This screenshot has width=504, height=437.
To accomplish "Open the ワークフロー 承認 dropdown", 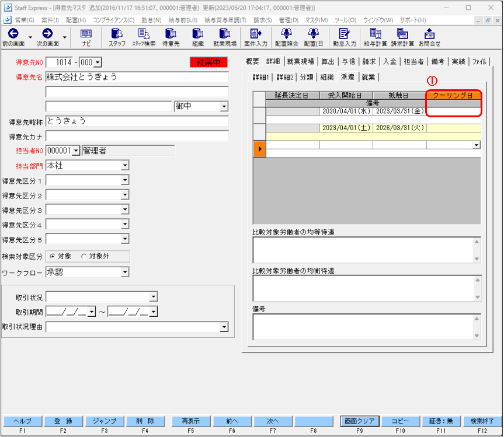I will pos(125,272).
